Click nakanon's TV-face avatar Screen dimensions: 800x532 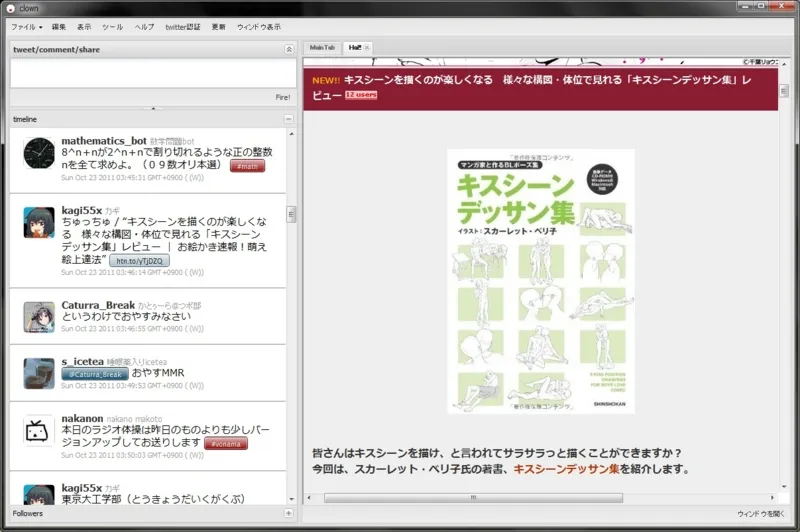[38, 429]
